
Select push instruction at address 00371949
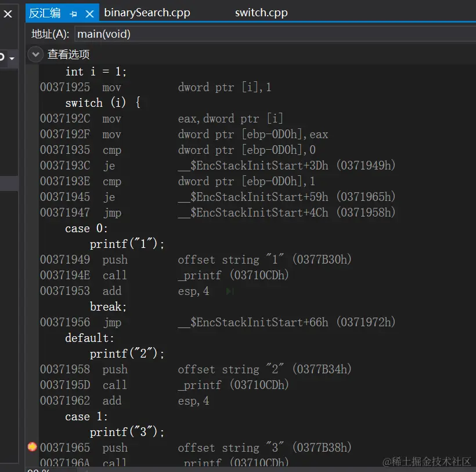point(196,260)
